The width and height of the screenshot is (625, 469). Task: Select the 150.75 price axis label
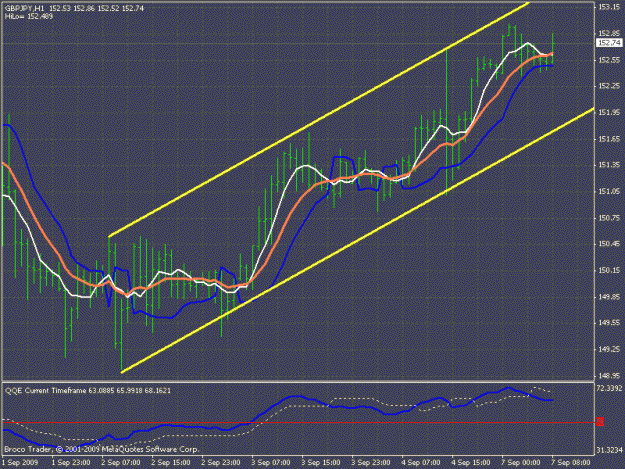609,218
